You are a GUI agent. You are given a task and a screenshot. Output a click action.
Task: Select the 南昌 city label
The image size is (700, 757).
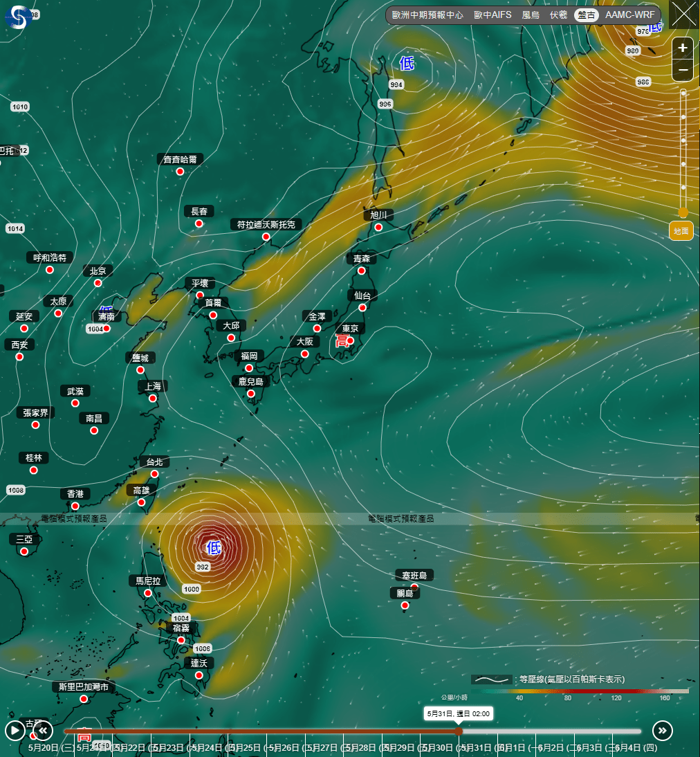click(94, 419)
